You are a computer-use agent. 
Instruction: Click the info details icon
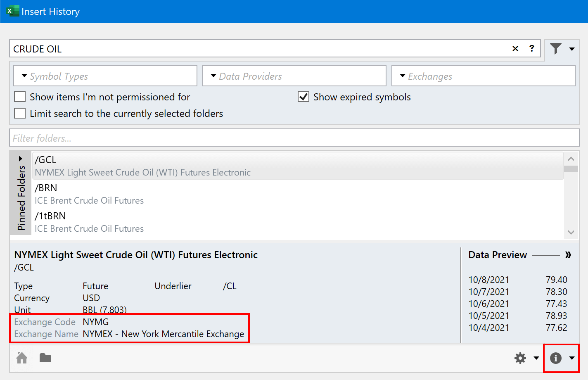click(556, 358)
